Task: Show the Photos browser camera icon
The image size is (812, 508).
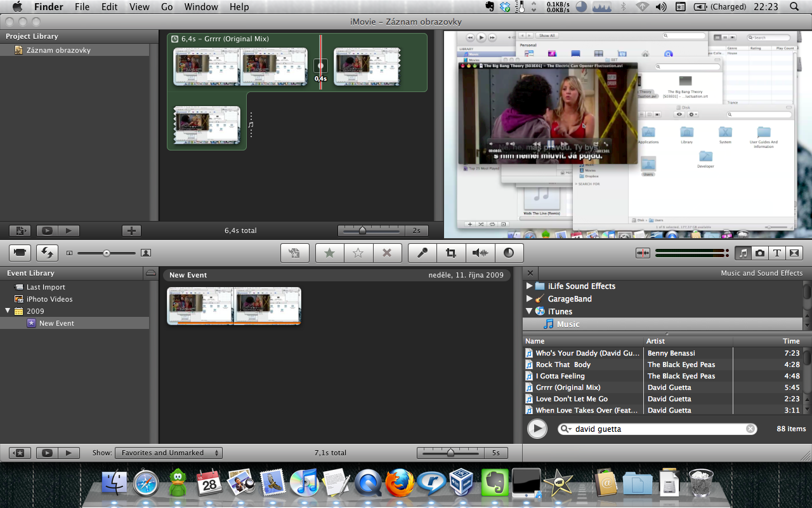Action: pyautogui.click(x=760, y=253)
